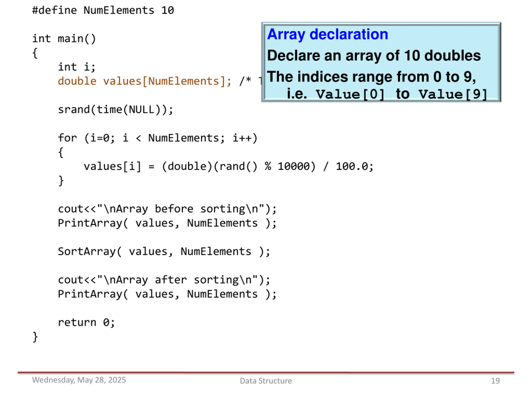The width and height of the screenshot is (532, 399).
Task: Click the 'Wednesday, May 28, 2025' footer date
Action: [x=79, y=380]
